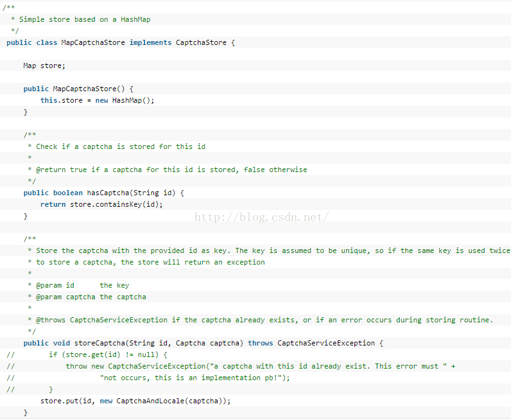
Task: Click the word "implements" in the class declaration
Action: [x=151, y=43]
